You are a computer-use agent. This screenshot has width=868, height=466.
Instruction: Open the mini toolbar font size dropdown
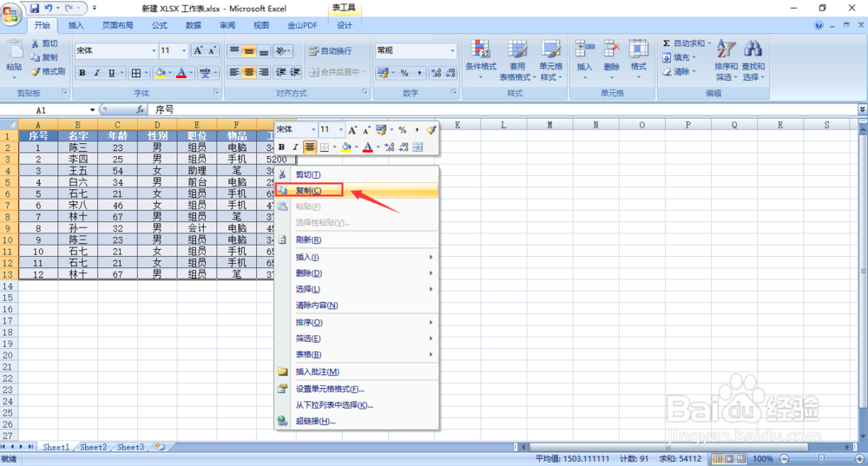point(340,130)
